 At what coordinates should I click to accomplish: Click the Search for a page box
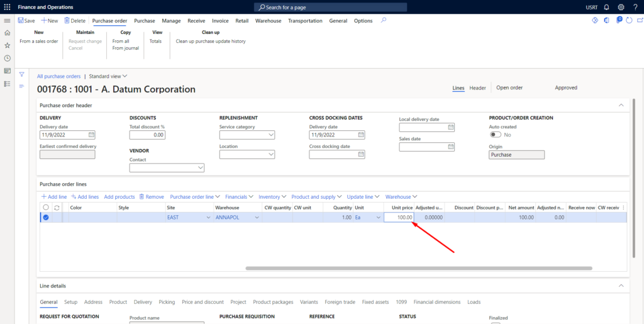[331, 8]
